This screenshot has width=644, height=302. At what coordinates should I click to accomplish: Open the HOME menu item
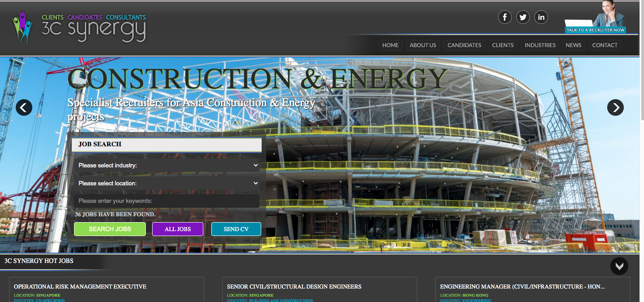(390, 45)
